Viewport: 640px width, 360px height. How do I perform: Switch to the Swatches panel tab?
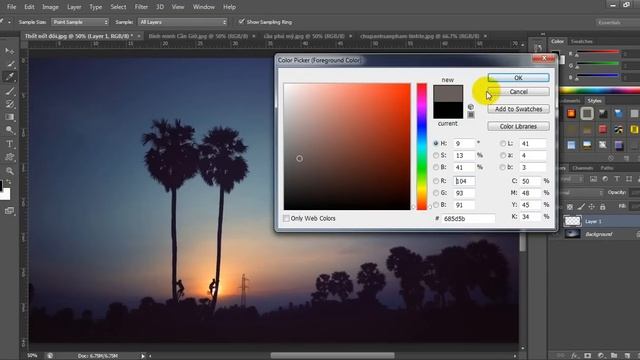pyautogui.click(x=581, y=41)
